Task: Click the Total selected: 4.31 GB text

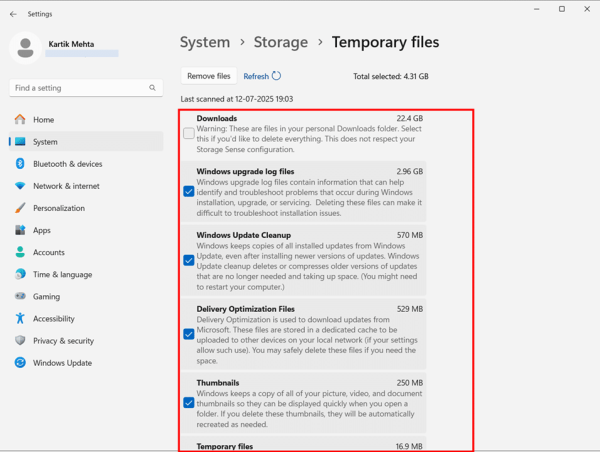Action: 391,77
